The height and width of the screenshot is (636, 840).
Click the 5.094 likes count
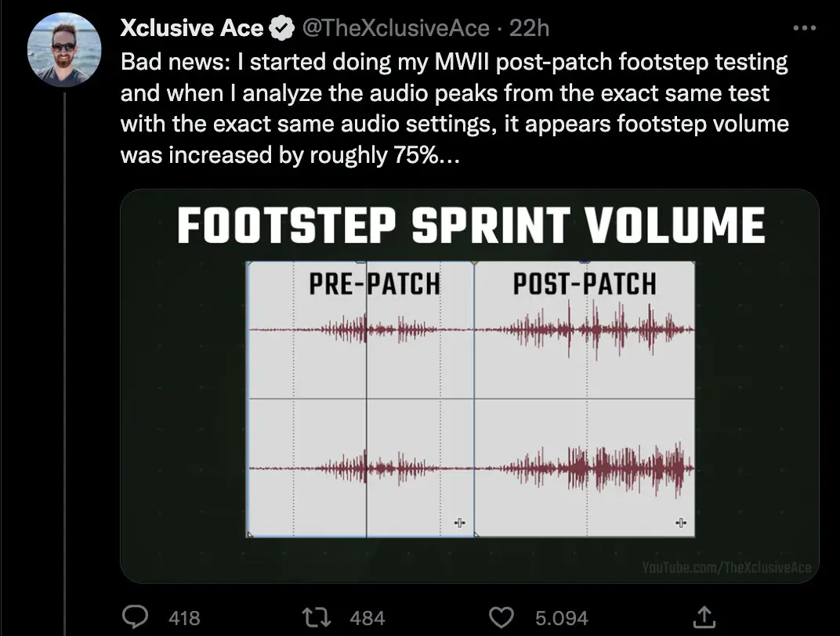click(561, 618)
